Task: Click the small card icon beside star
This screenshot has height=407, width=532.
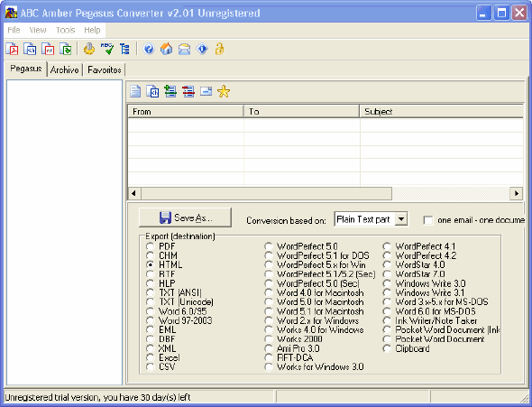Action: click(206, 91)
